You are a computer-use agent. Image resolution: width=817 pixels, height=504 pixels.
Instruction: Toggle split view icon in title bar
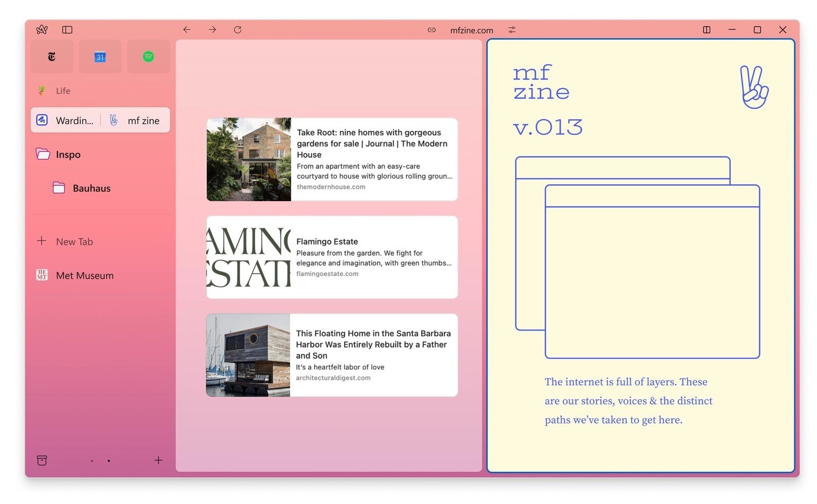pos(707,30)
